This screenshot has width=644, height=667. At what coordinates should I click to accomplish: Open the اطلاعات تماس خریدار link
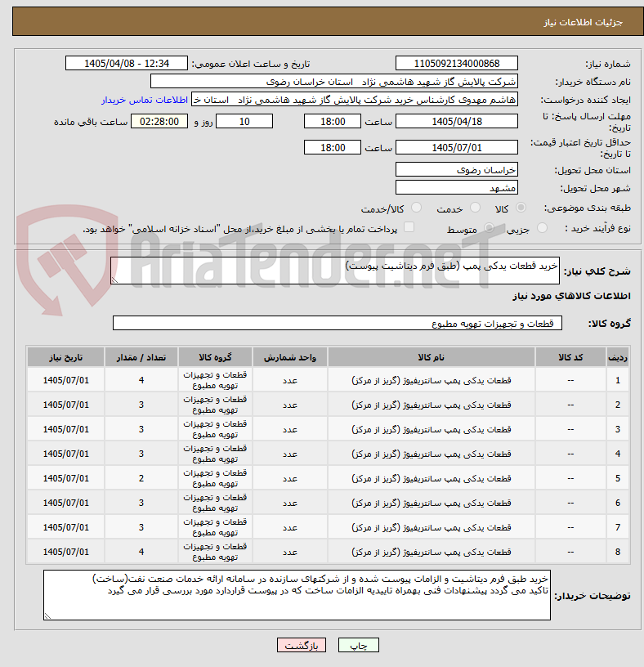tap(145, 100)
